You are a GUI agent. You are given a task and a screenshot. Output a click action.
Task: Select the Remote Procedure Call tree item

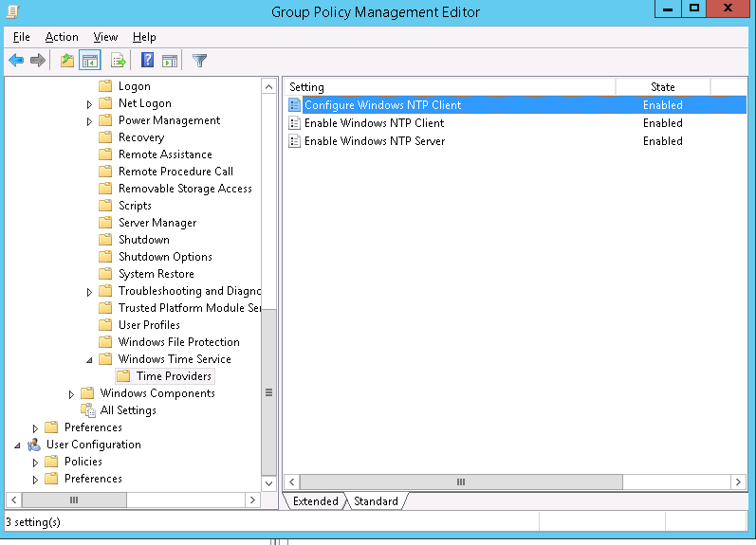tap(175, 171)
